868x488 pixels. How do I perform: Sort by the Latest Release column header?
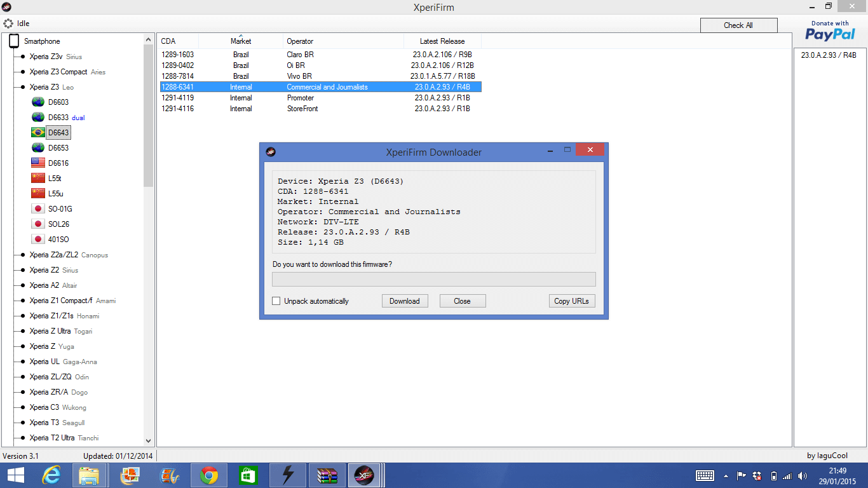coord(442,41)
